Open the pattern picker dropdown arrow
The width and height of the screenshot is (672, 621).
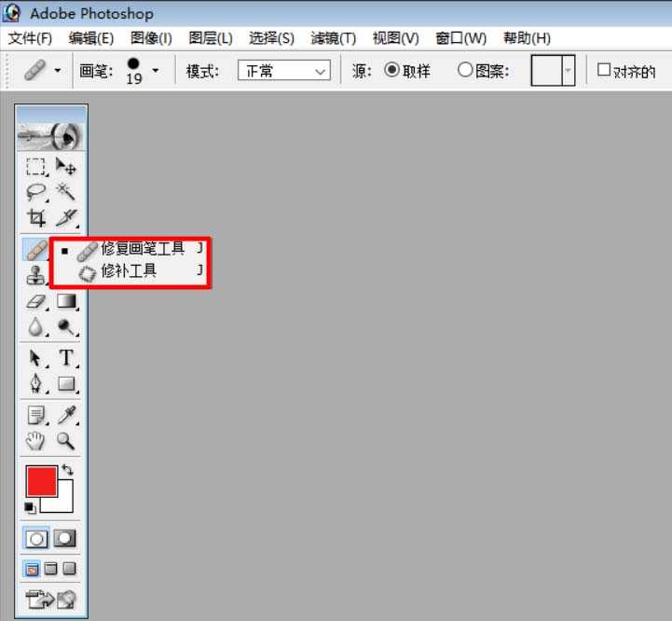569,70
